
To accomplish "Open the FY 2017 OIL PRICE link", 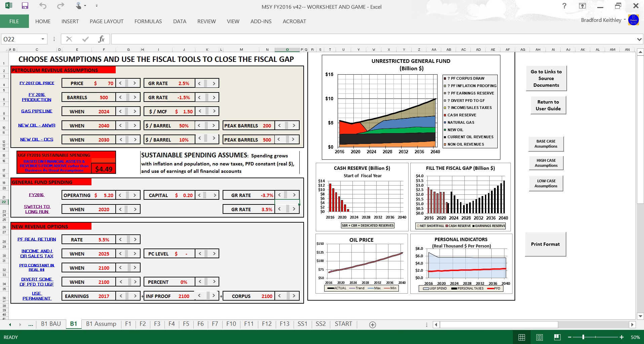I will click(x=37, y=83).
